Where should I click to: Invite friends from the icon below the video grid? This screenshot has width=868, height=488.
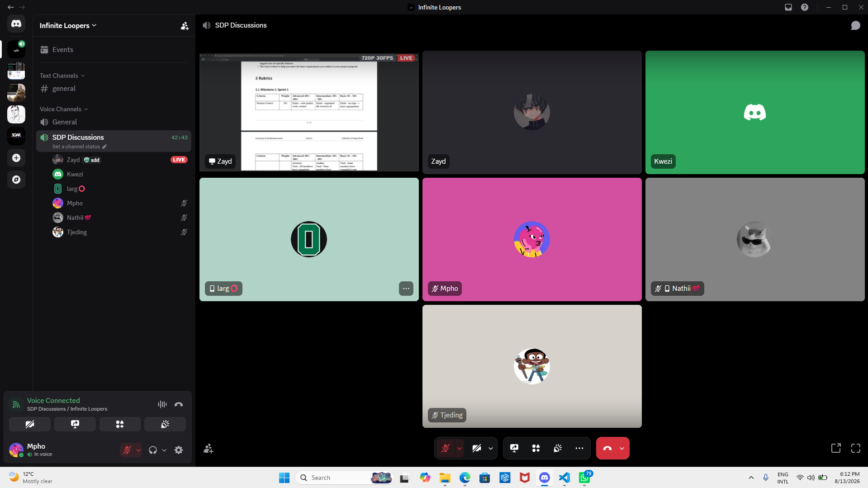[x=209, y=449]
